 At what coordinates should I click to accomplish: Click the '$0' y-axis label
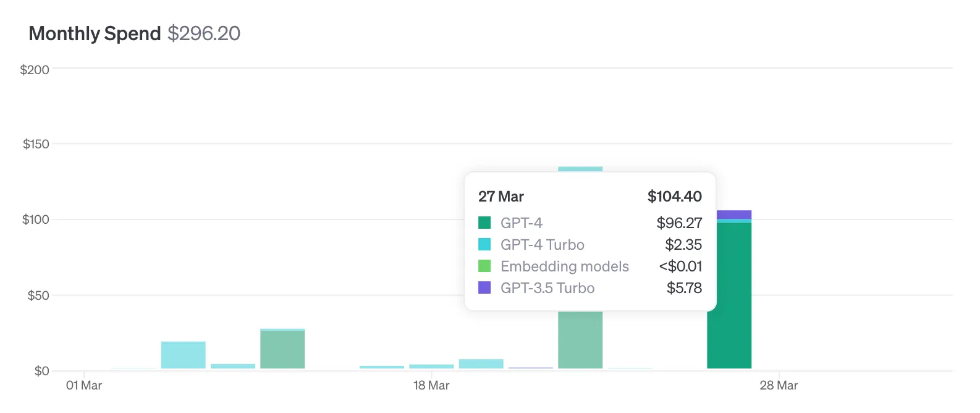pyautogui.click(x=41, y=371)
